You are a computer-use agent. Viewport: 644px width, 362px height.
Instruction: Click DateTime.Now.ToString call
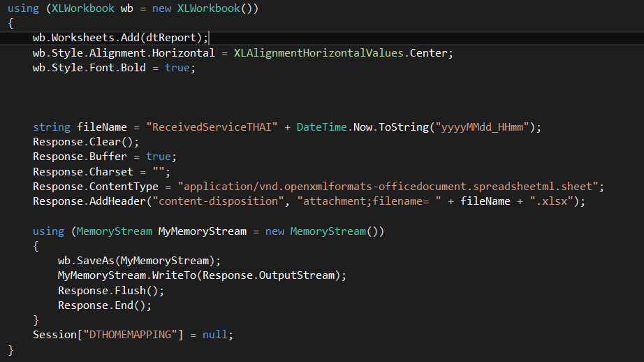pyautogui.click(x=363, y=127)
